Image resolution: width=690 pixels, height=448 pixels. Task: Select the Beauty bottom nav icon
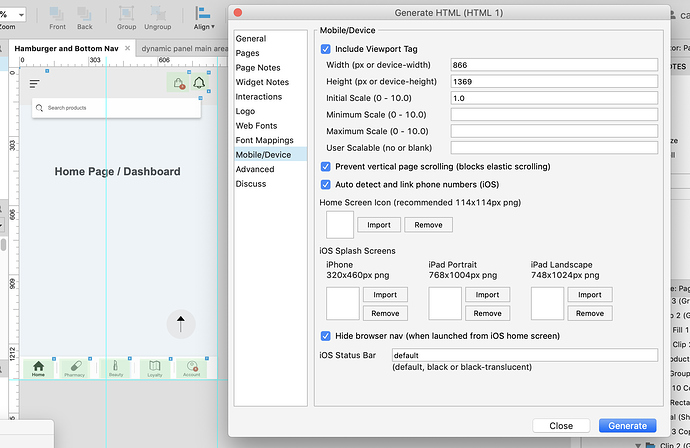click(116, 368)
